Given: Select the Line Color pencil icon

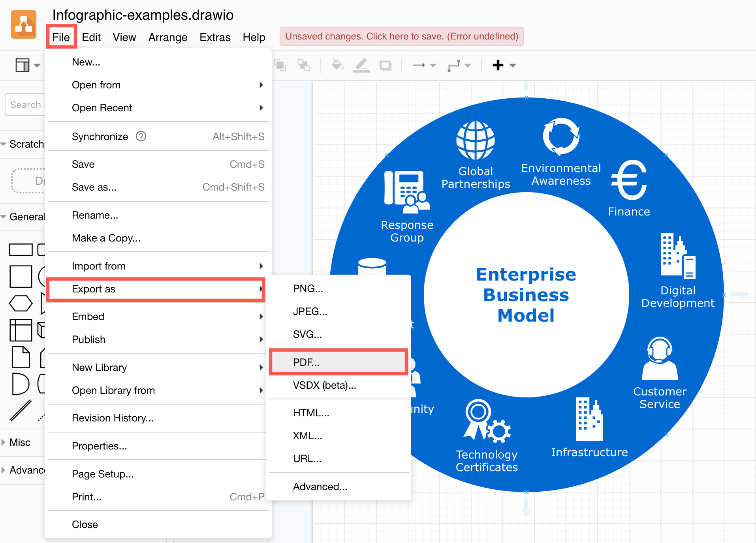Looking at the screenshot, I should click(361, 65).
